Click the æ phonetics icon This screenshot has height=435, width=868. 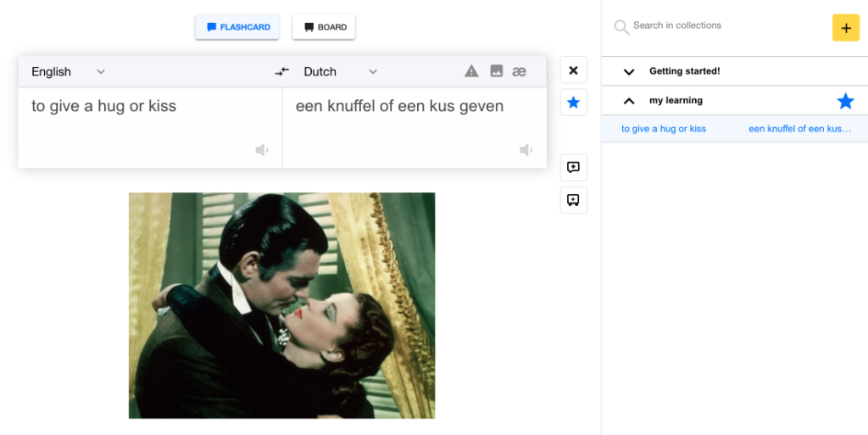520,72
